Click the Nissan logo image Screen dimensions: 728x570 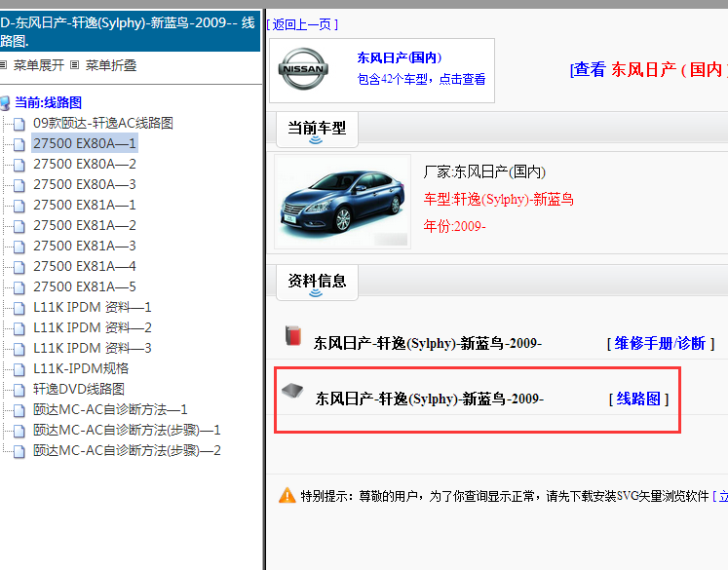(x=303, y=69)
